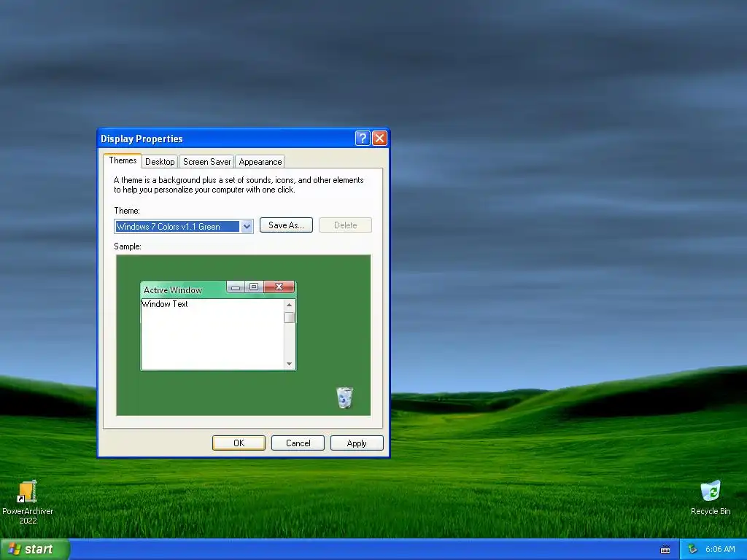Click the sample scrollbar up arrow
This screenshot has width=747, height=560.
(289, 305)
